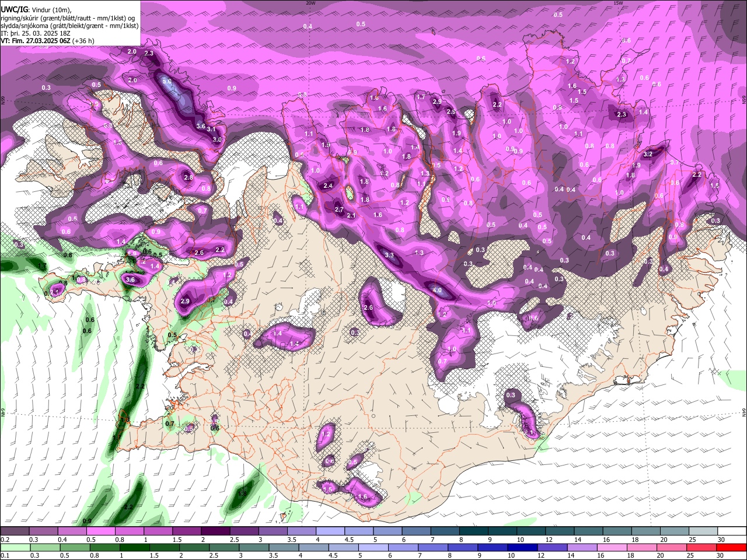Choose the 4 swatch in the bottom legend row

314,547
